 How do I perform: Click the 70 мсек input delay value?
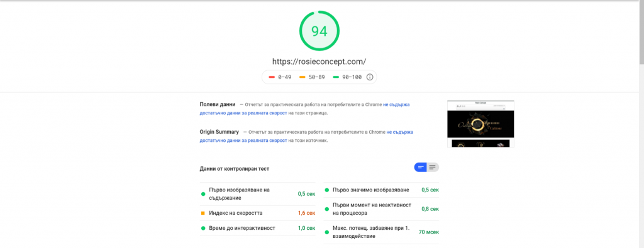[429, 232]
